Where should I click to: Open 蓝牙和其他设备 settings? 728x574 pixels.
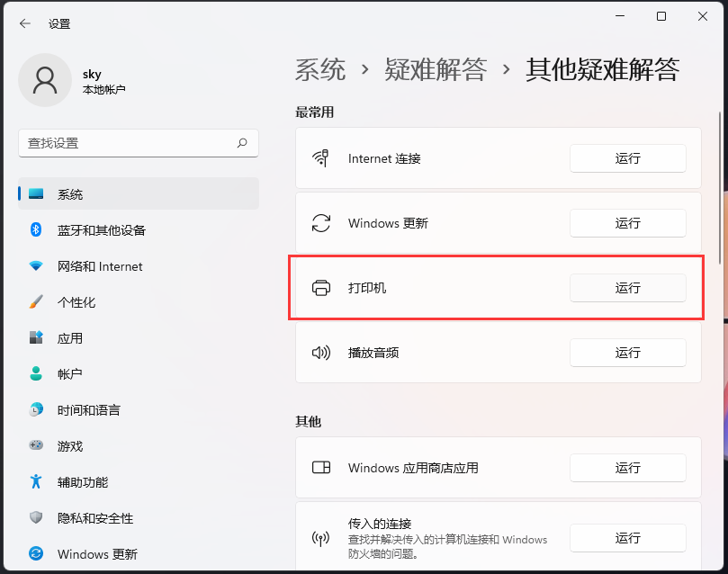[139, 229]
